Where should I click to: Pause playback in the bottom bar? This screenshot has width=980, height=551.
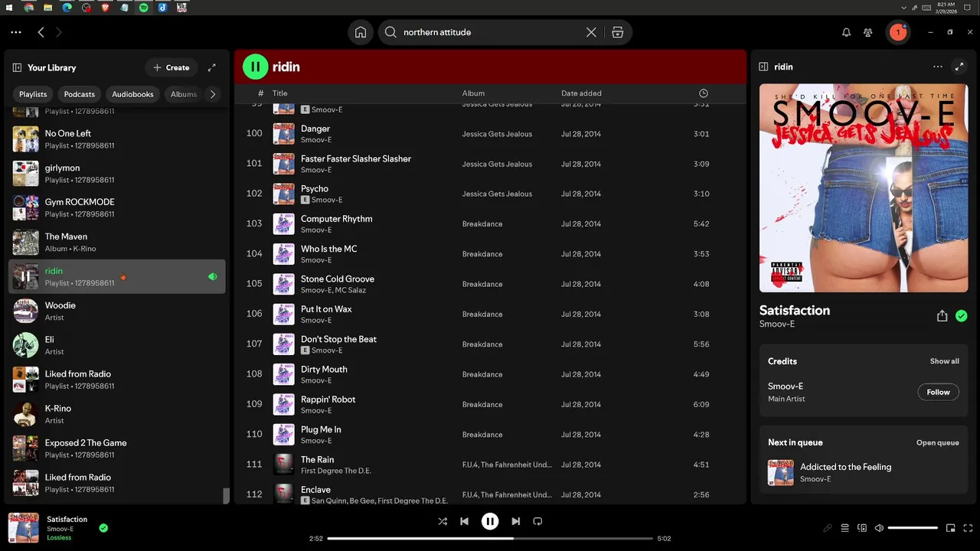(490, 521)
